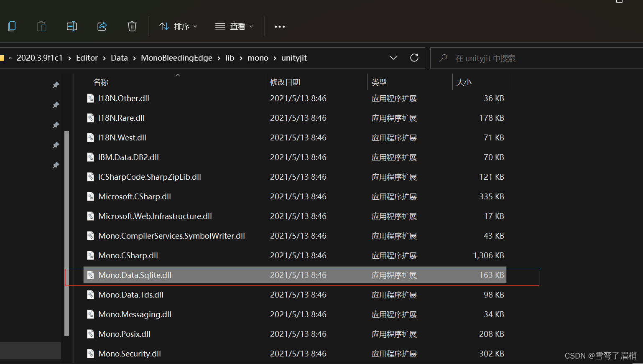
Task: Click the dll icon of Mono.Posix.dll
Action: [x=90, y=334]
